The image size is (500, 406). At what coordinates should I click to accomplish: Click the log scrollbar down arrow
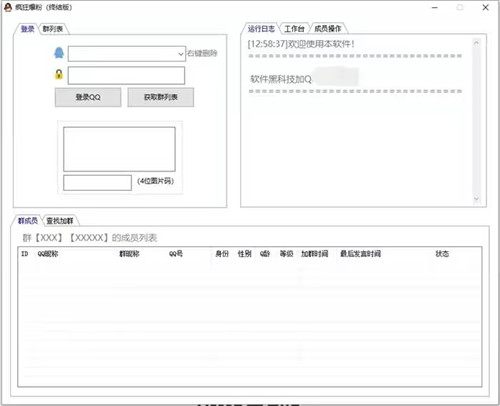476,199
